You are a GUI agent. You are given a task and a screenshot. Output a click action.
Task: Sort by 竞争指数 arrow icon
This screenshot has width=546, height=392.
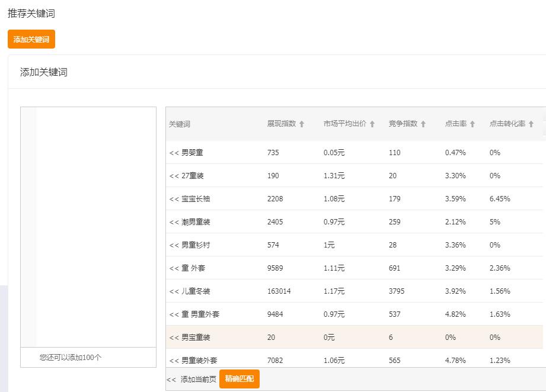[423, 124]
